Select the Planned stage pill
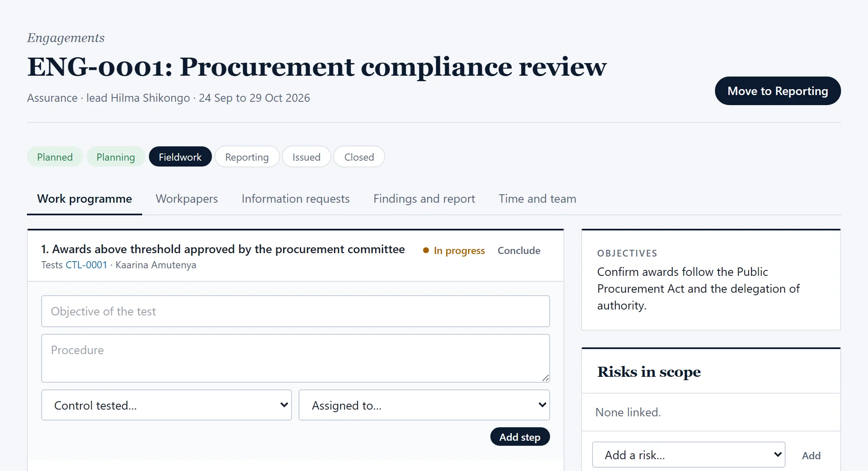Image resolution: width=868 pixels, height=471 pixels. pyautogui.click(x=55, y=157)
